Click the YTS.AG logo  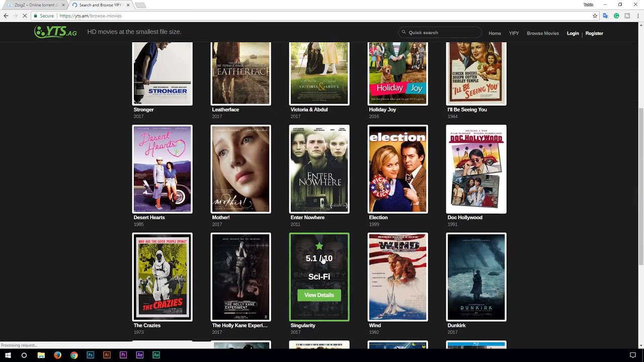pos(55,32)
